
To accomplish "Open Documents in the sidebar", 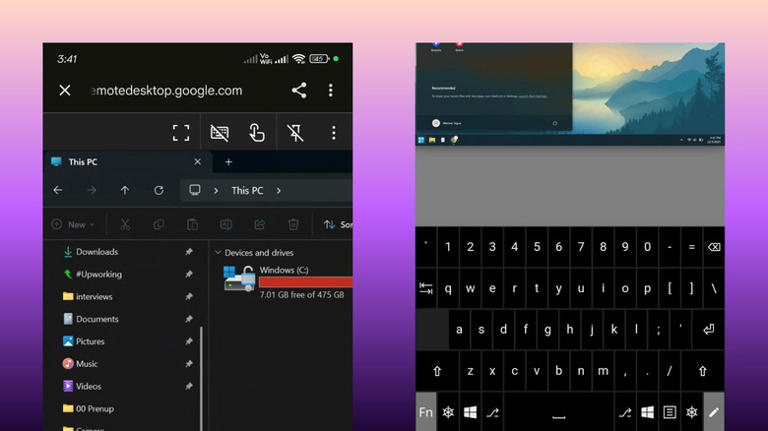I will click(x=97, y=319).
